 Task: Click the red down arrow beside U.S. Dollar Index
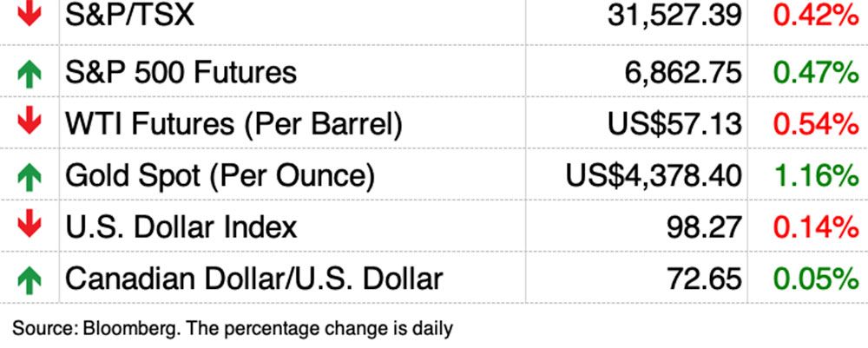30,227
